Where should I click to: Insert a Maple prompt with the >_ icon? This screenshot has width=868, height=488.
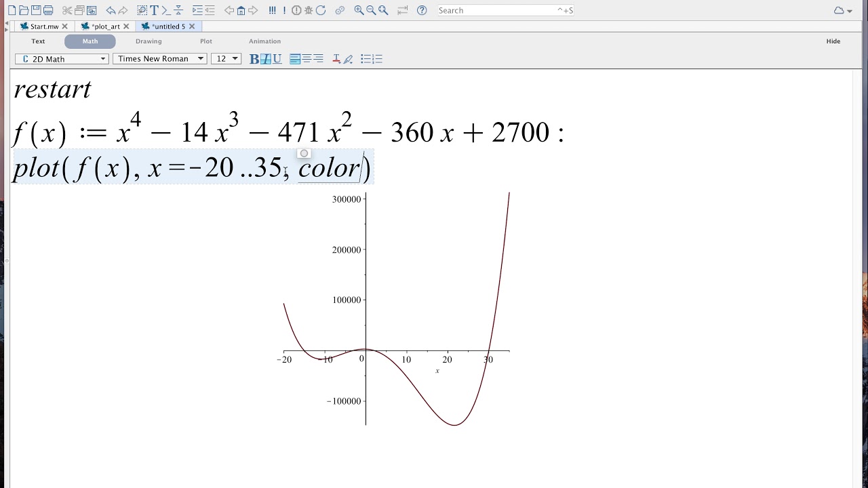pyautogui.click(x=166, y=10)
